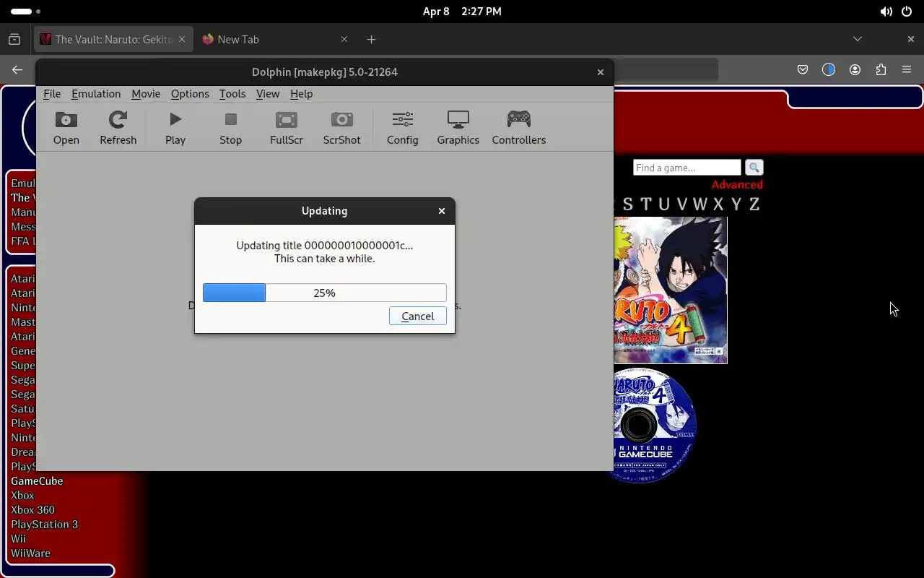Screen dimensions: 924x578
Task: Click the Find a game search field
Action: point(687,168)
